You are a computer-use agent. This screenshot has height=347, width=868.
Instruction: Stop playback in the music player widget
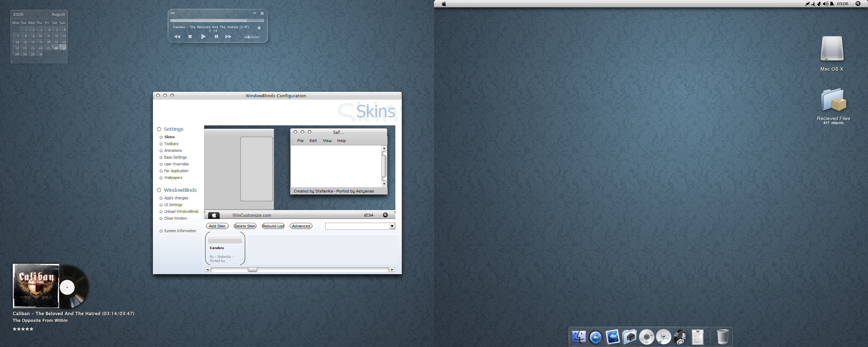point(190,37)
